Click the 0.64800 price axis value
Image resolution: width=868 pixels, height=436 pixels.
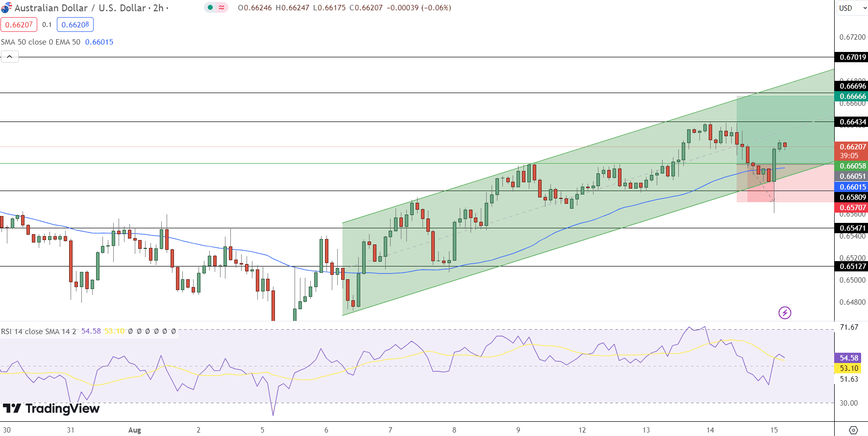click(x=852, y=302)
